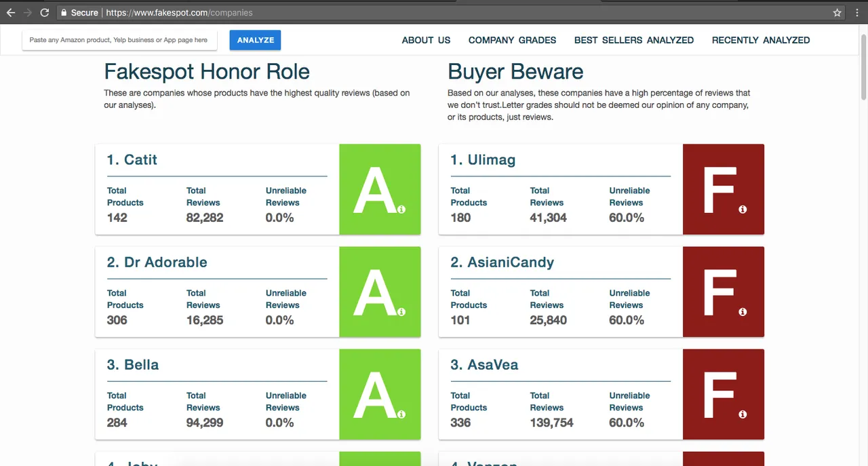Click the info icon on Bella's A grade
Screen dimensions: 868x466
[x=401, y=414]
